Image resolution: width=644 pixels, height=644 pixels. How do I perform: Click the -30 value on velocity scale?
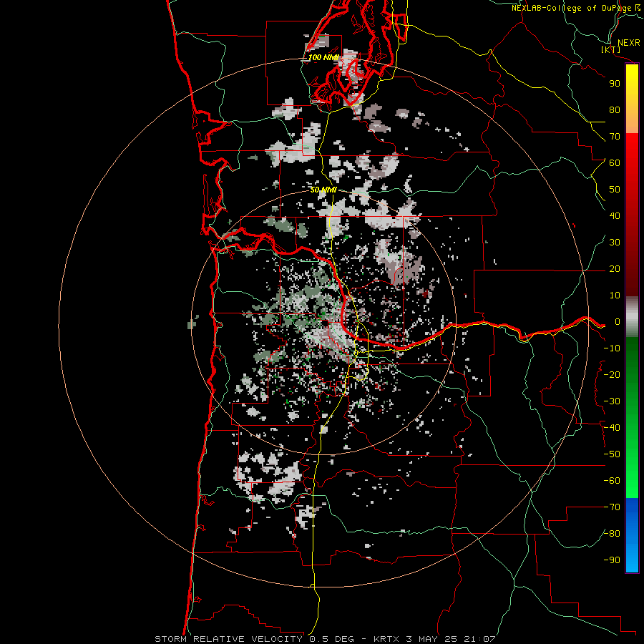click(612, 401)
